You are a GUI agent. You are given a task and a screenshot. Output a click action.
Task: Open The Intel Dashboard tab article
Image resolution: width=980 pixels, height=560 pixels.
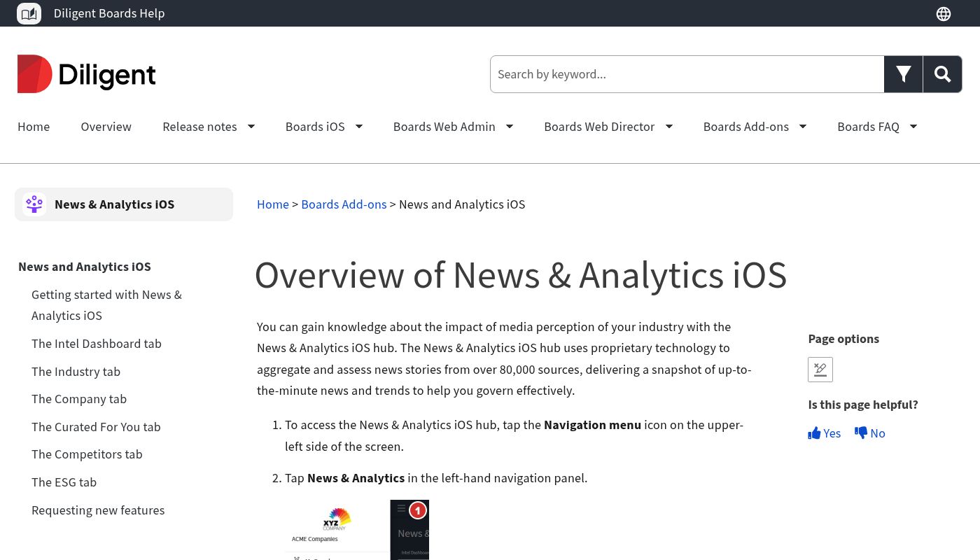click(97, 344)
